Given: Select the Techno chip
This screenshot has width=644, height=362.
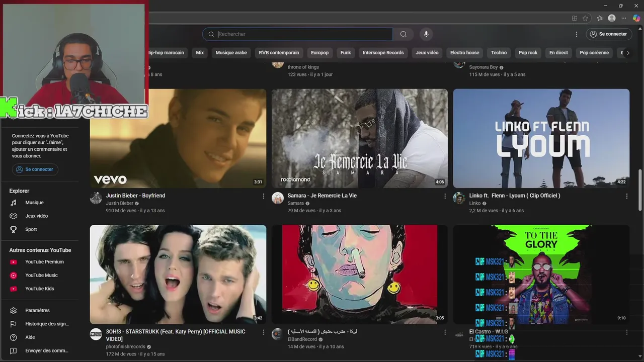Looking at the screenshot, I should click(x=499, y=53).
